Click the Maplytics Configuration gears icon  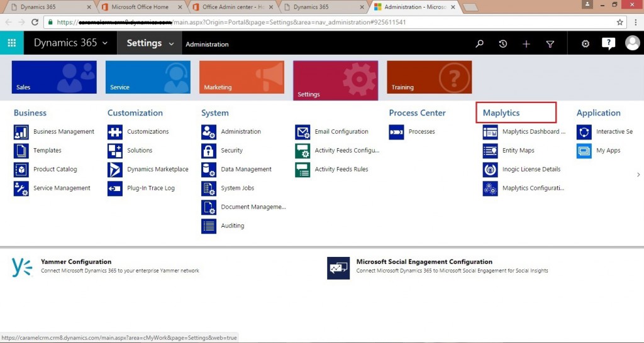pos(490,188)
